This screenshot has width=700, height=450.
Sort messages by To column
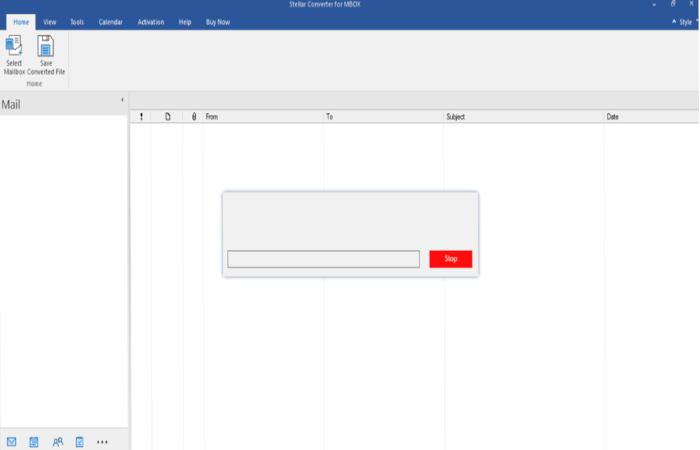(384, 117)
